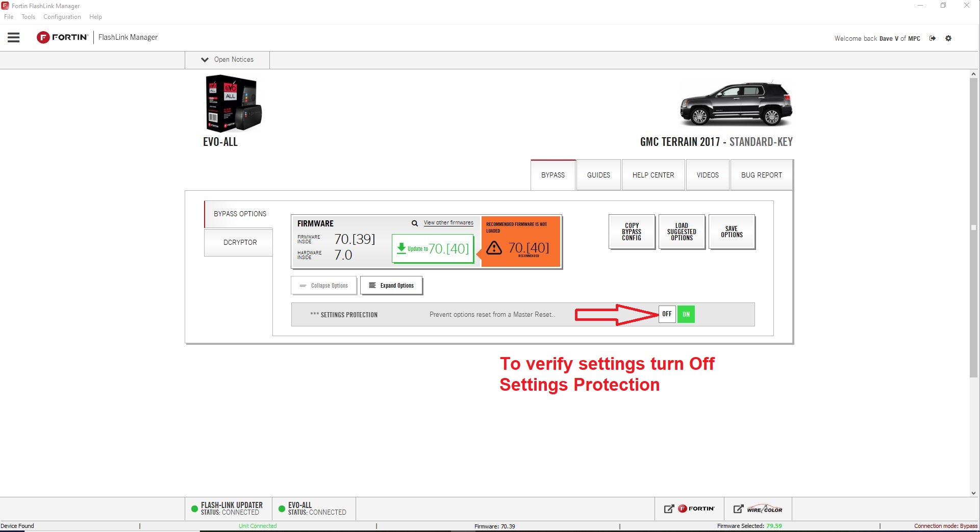Turn Settings Protection ON
The height and width of the screenshot is (532, 980).
coord(686,314)
